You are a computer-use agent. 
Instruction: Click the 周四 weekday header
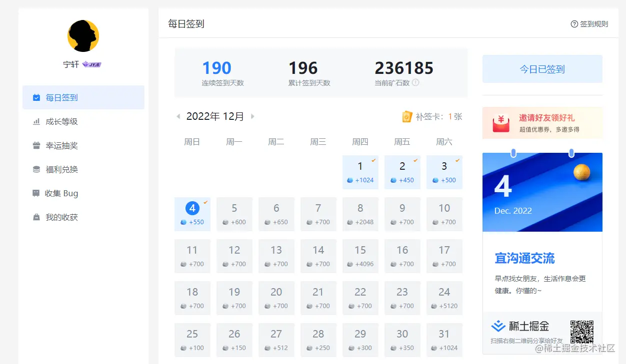pos(360,142)
